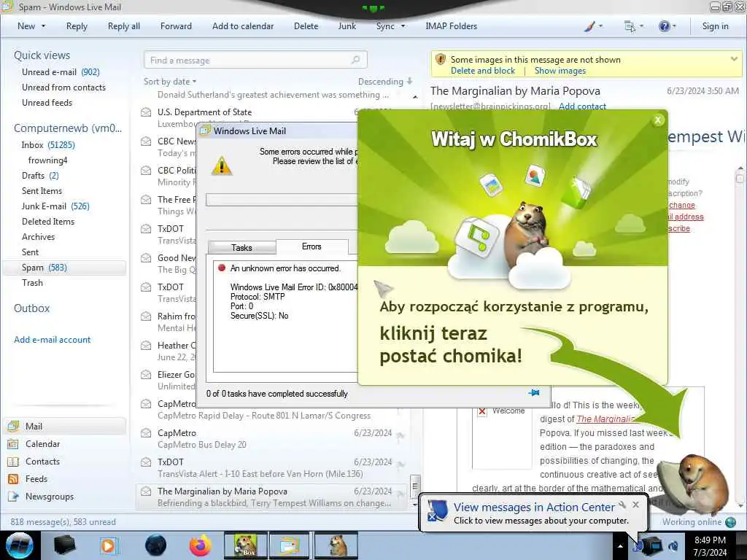Close the ChomikBox welcome popup

pyautogui.click(x=658, y=120)
